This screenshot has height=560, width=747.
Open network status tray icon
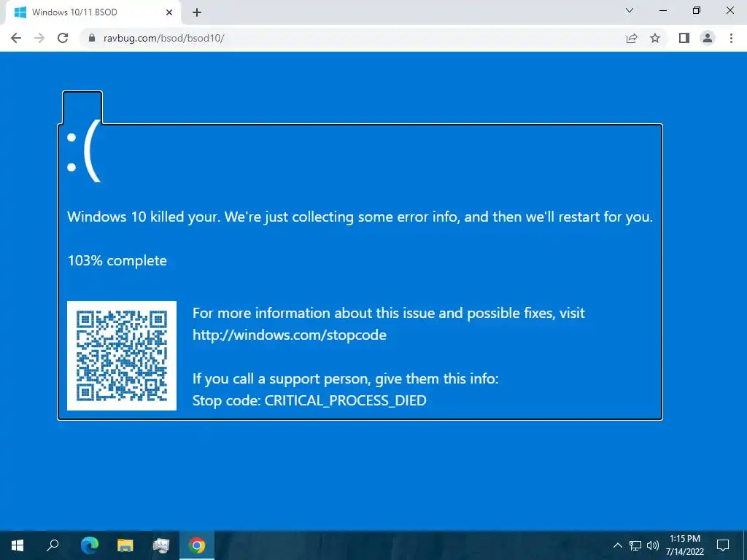(635, 545)
